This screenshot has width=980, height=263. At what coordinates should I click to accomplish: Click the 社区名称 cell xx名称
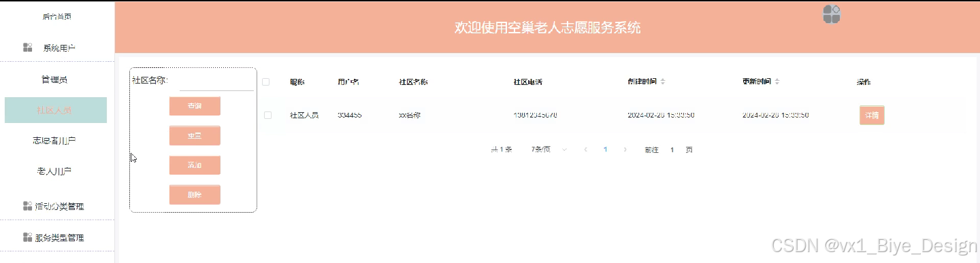coord(410,116)
